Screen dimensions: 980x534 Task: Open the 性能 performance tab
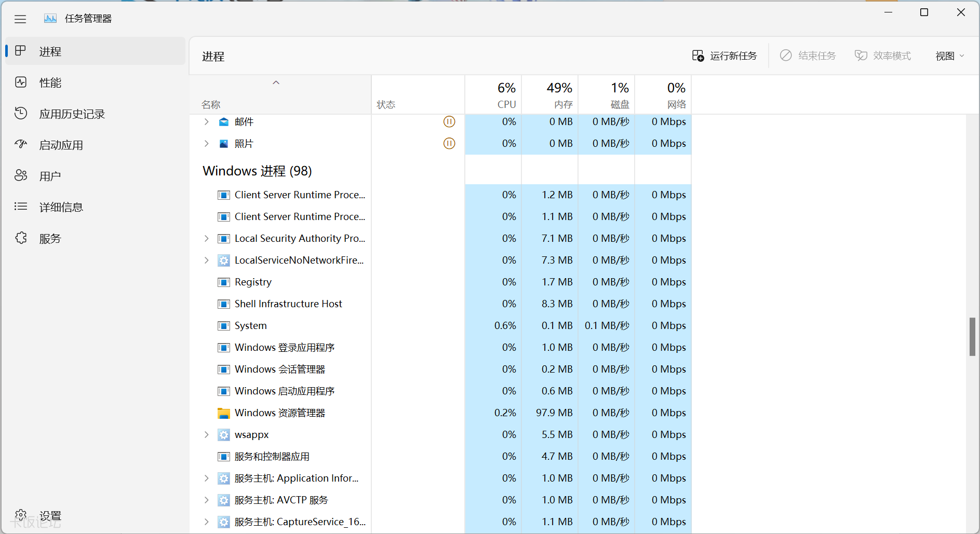[96, 83]
